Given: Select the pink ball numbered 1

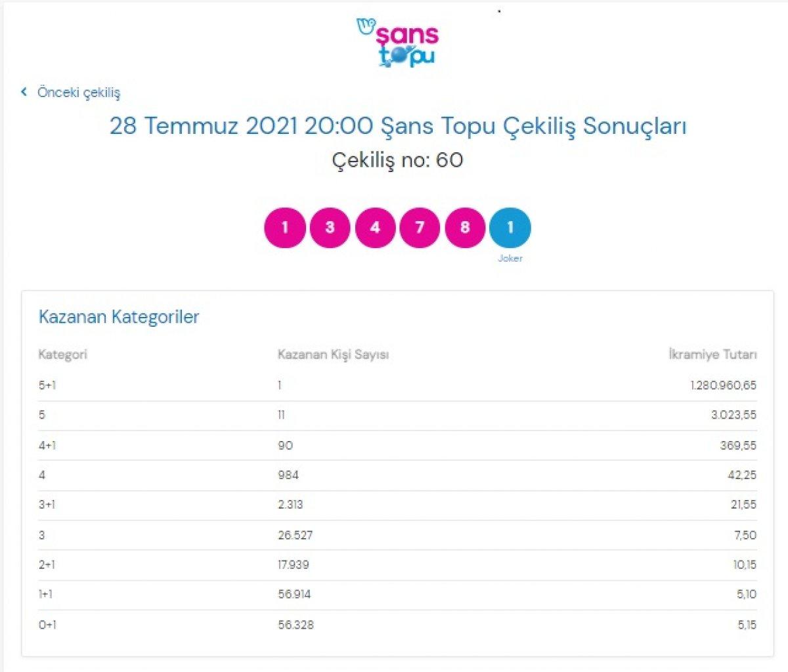Looking at the screenshot, I should (284, 228).
